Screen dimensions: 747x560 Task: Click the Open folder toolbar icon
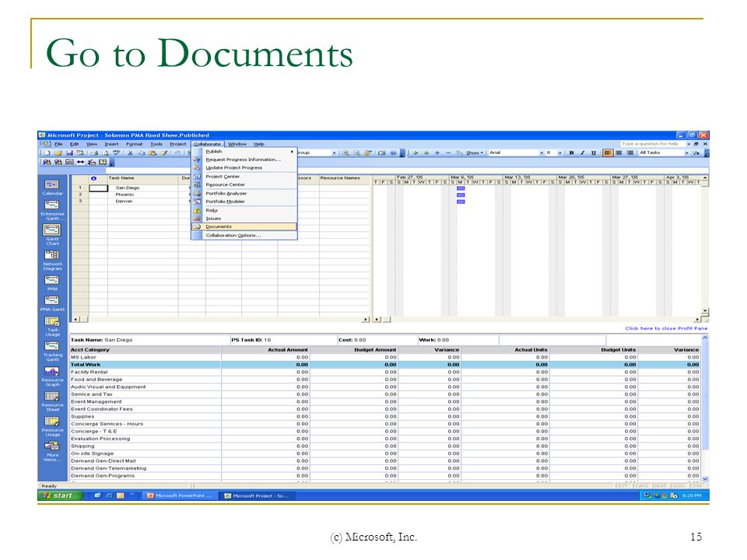tap(58, 153)
